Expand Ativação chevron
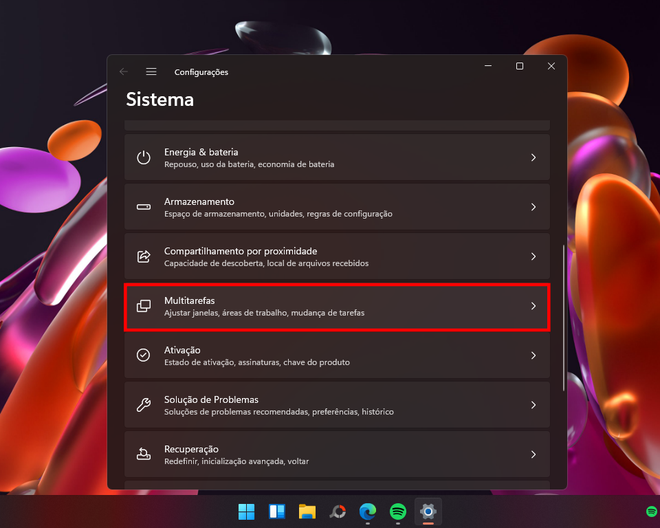The image size is (660, 528). (533, 355)
